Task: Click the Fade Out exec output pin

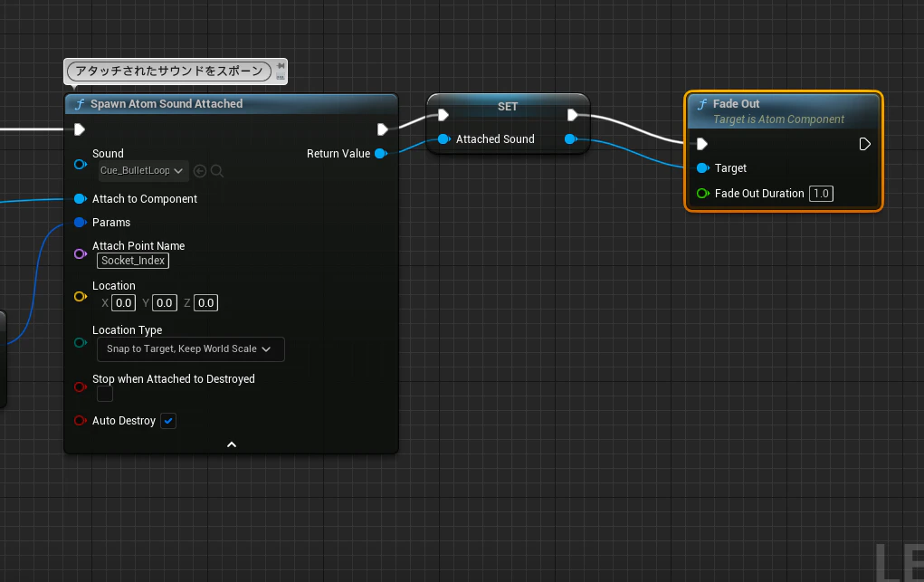Action: (864, 144)
